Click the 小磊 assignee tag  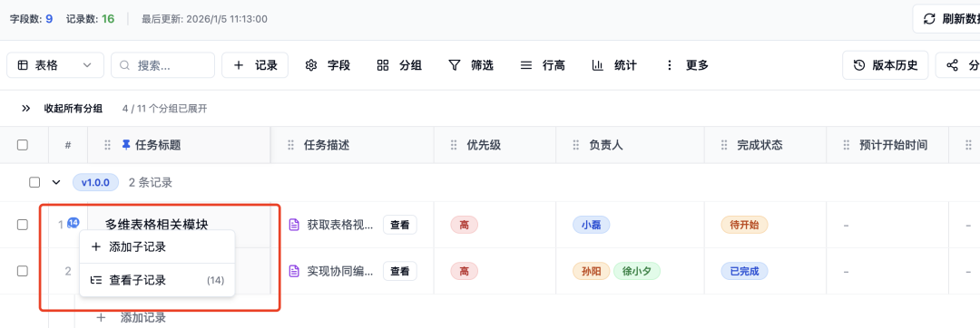click(x=592, y=225)
